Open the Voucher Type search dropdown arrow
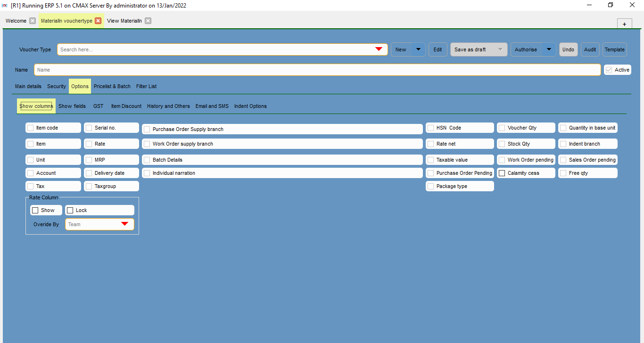 [x=379, y=49]
